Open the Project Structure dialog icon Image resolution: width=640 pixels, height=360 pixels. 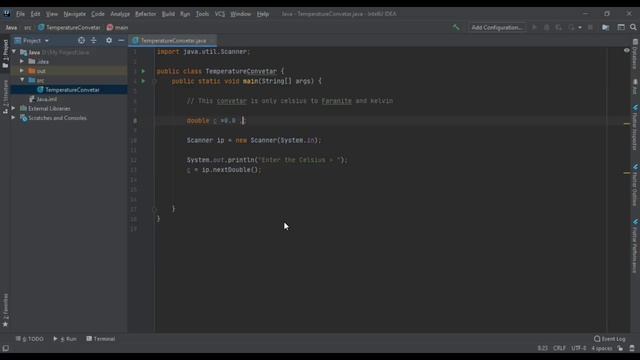(x=606, y=27)
